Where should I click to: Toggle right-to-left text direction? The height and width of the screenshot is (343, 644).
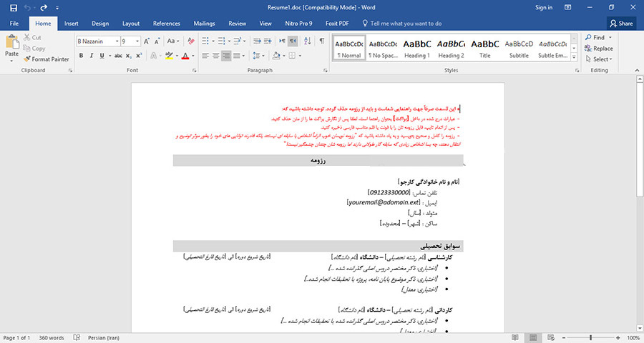[293, 41]
